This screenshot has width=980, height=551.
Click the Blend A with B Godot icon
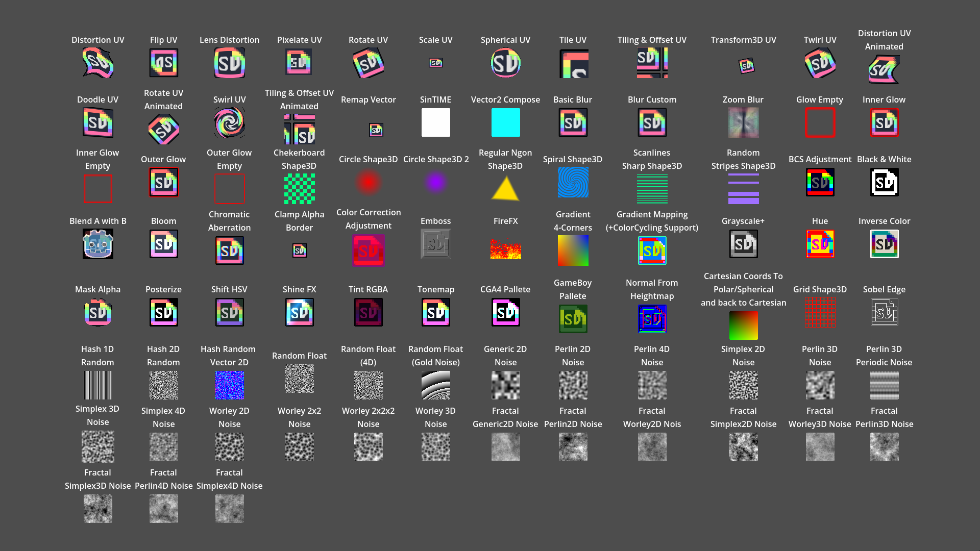coord(97,244)
